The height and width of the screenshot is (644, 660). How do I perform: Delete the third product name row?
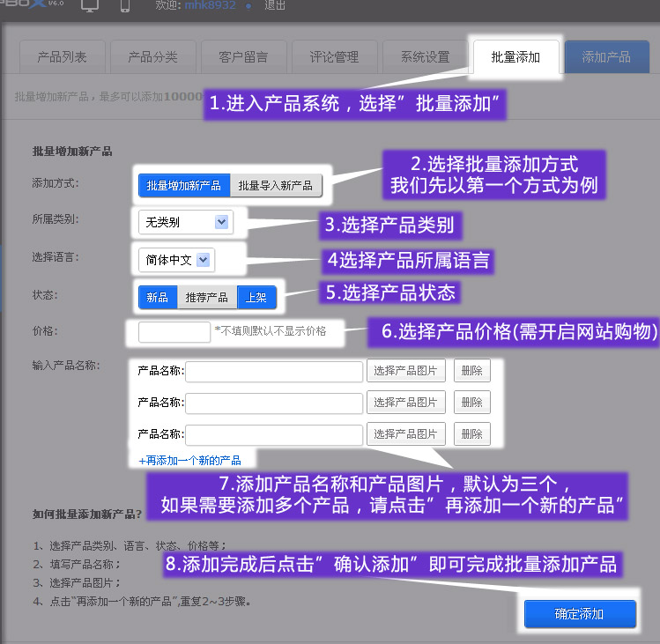tap(472, 434)
